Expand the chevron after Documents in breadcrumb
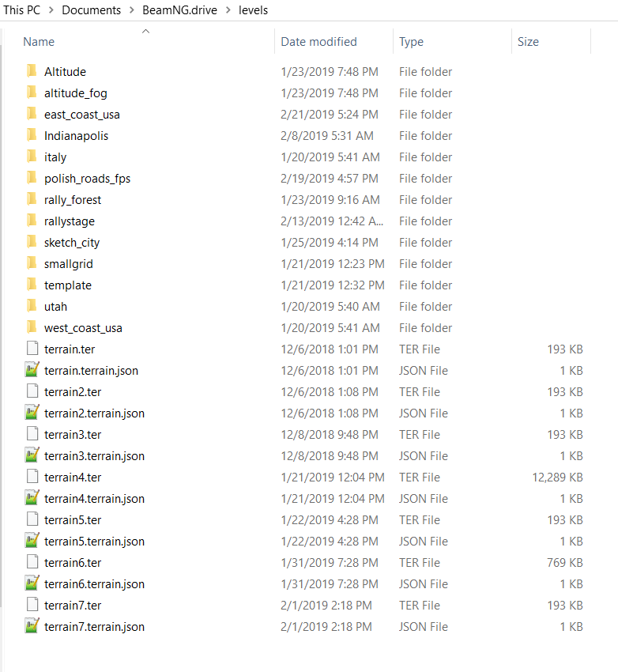This screenshot has width=618, height=672. tap(132, 9)
